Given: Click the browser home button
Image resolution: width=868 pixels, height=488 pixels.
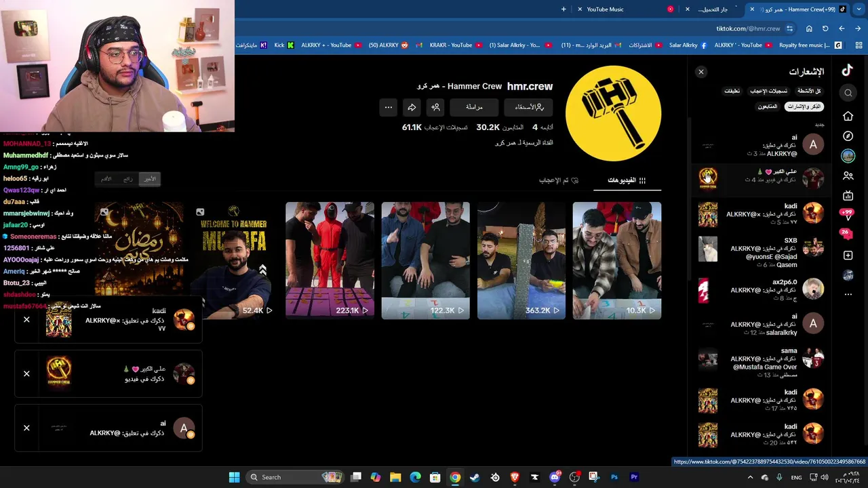Looking at the screenshot, I should tap(809, 28).
